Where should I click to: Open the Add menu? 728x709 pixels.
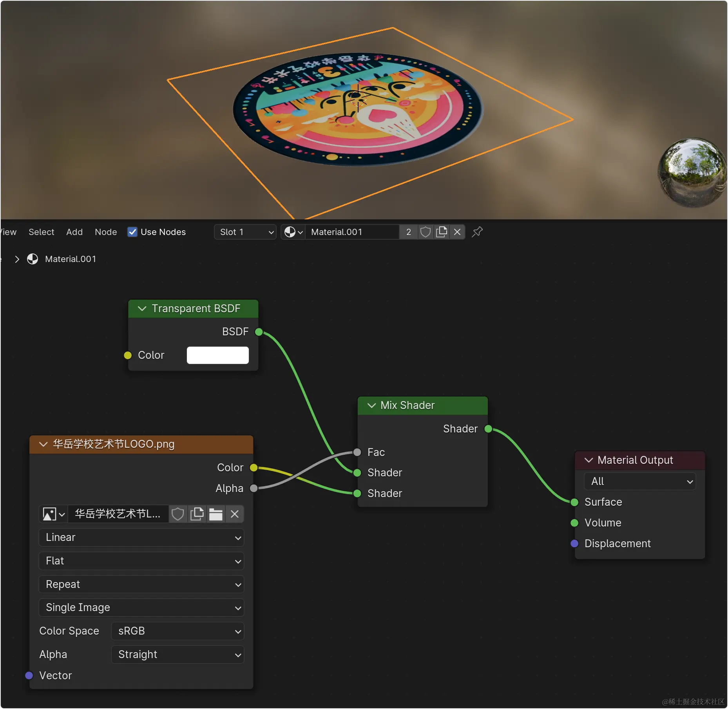point(74,232)
